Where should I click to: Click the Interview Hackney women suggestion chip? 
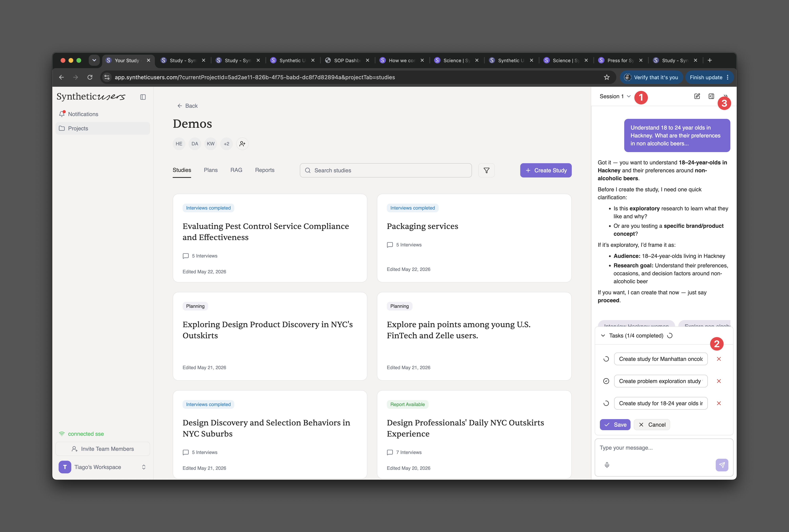coord(636,324)
